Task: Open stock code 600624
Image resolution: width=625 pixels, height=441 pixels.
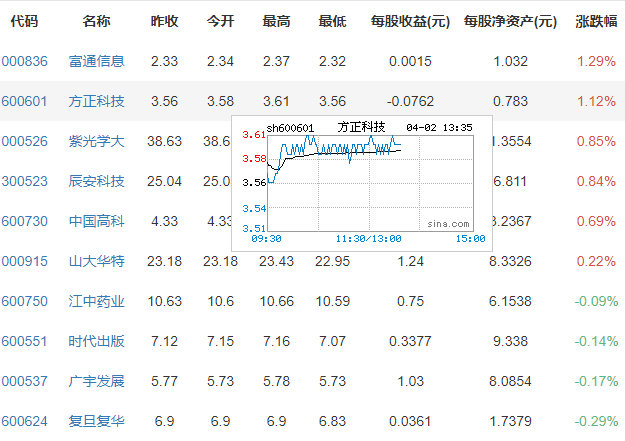Action: click(24, 421)
